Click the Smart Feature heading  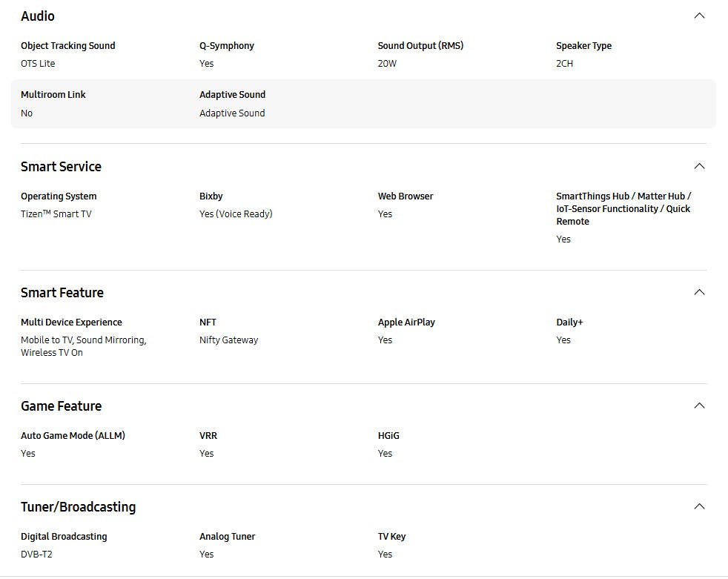coord(62,293)
